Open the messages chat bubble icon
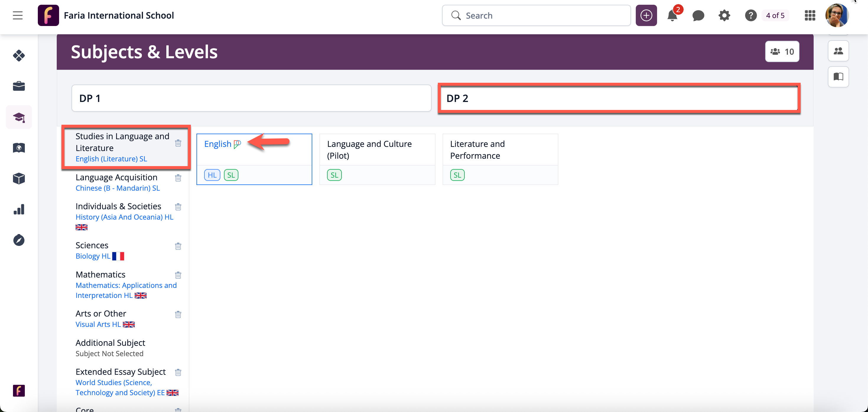868x412 pixels. point(698,15)
